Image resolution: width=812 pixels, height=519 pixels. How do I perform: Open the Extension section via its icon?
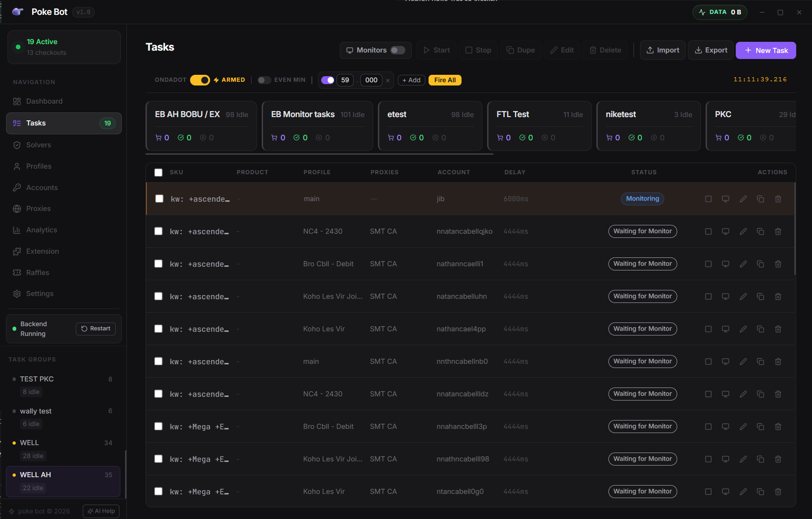[17, 251]
